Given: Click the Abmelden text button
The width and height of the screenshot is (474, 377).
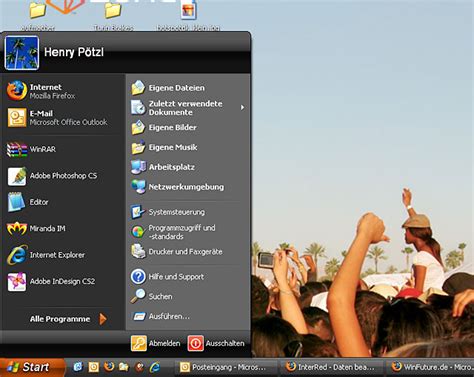Looking at the screenshot, I should [x=164, y=343].
